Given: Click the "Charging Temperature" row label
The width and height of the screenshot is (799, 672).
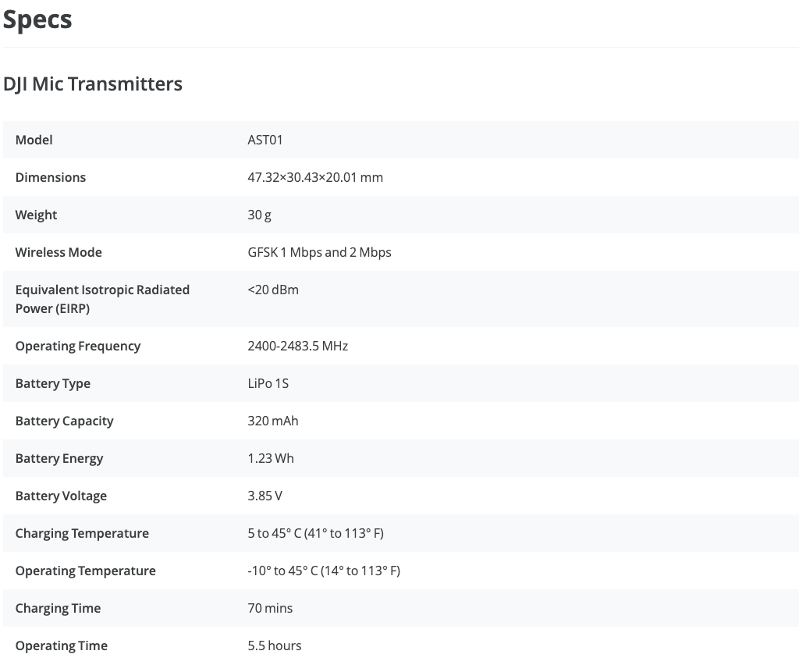Looking at the screenshot, I should tap(82, 533).
